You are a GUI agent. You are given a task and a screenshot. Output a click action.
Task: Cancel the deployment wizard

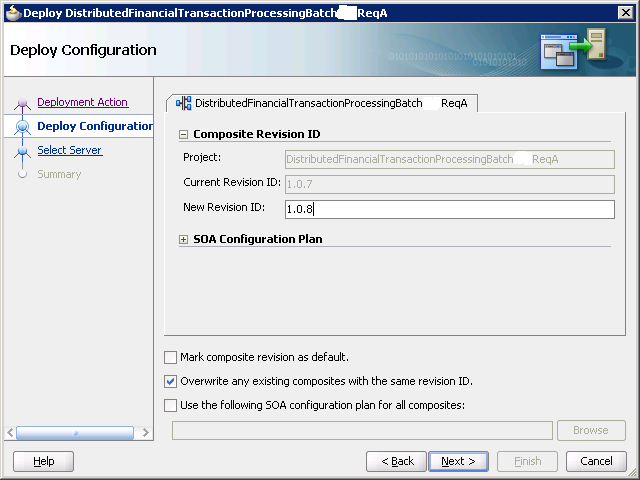pos(596,461)
